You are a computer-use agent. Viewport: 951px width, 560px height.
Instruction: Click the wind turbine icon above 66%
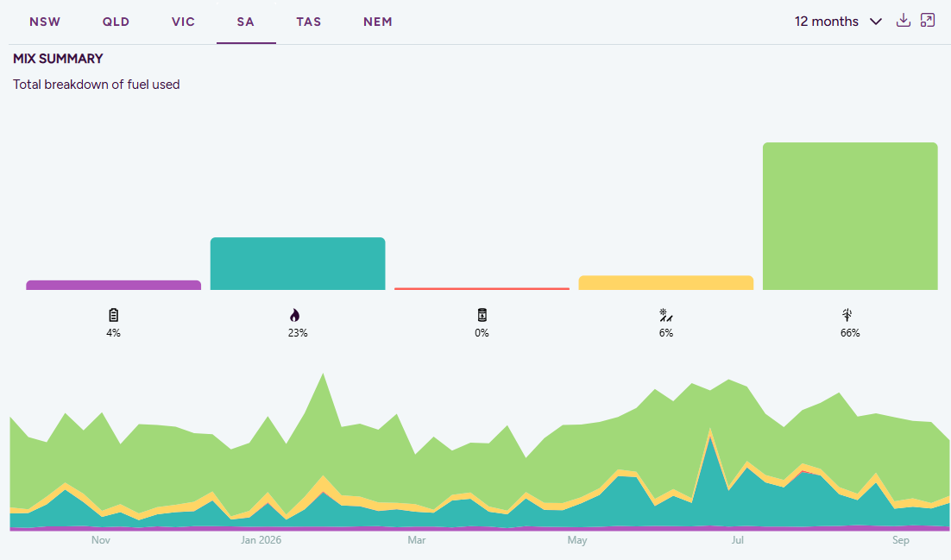pyautogui.click(x=847, y=314)
